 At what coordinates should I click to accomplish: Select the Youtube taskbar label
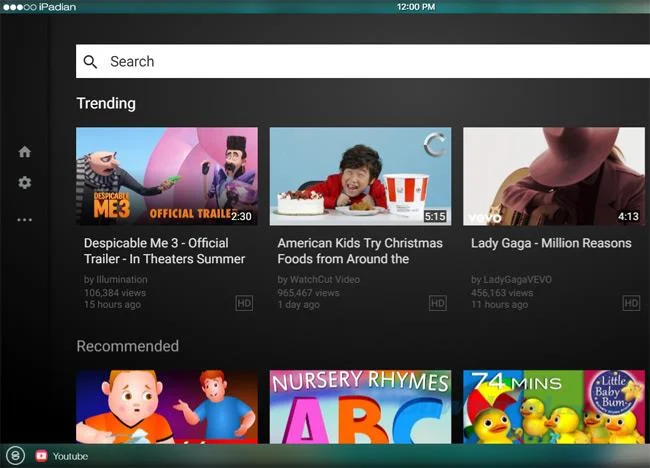[x=70, y=456]
